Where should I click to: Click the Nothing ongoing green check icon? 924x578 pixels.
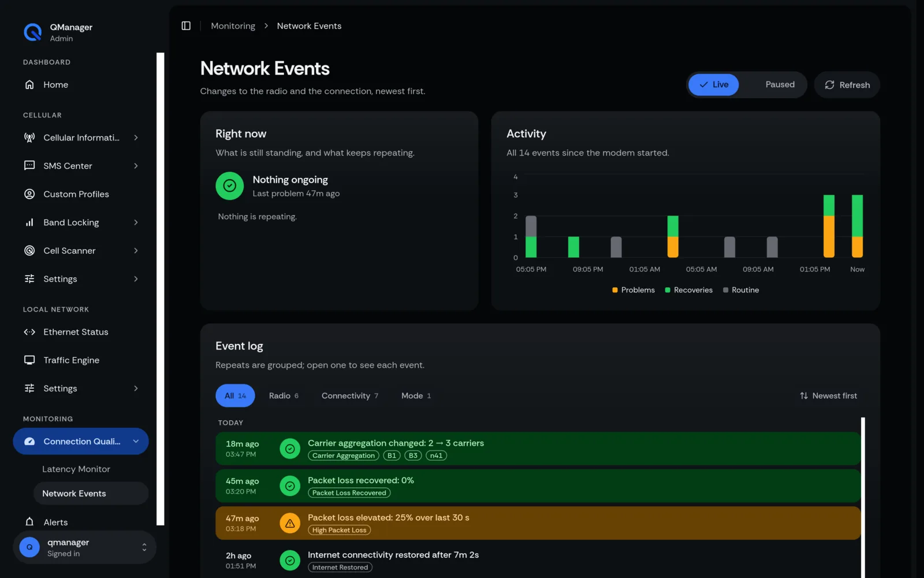(230, 186)
